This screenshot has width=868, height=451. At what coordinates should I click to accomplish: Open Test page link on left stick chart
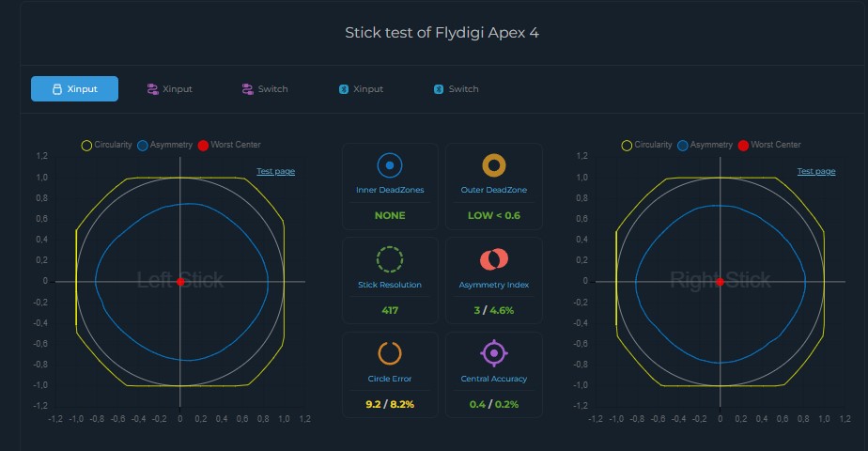[275, 171]
